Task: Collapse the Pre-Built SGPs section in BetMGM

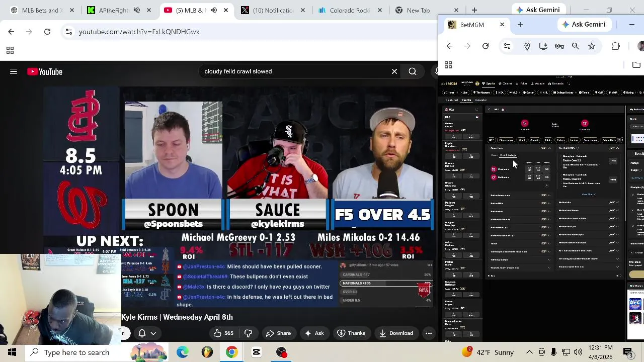Action: [617, 148]
